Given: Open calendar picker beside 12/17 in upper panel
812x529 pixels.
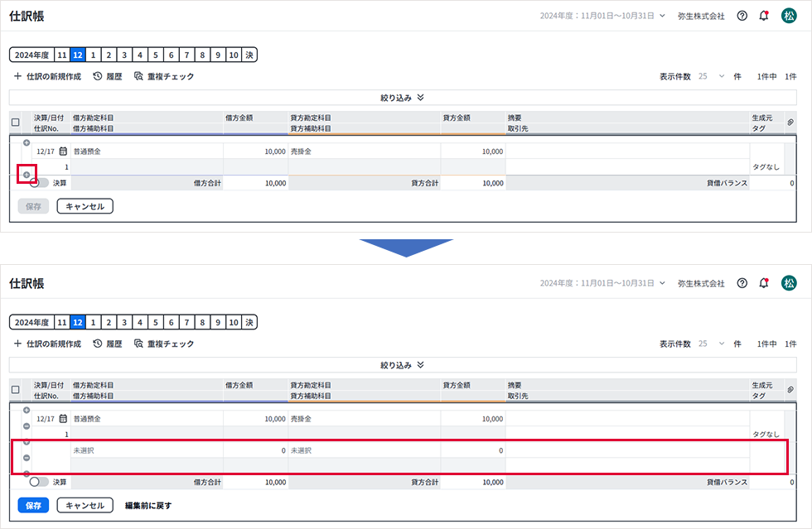Looking at the screenshot, I should point(63,151).
